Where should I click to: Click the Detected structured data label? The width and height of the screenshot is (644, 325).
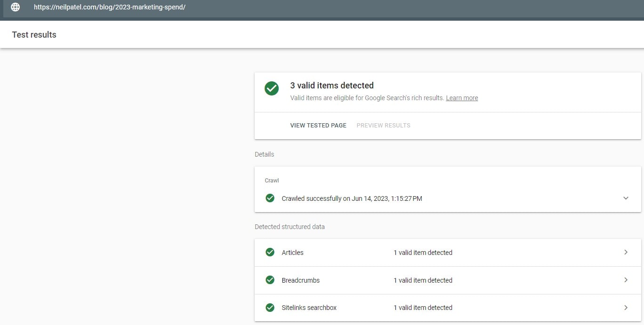click(x=290, y=227)
